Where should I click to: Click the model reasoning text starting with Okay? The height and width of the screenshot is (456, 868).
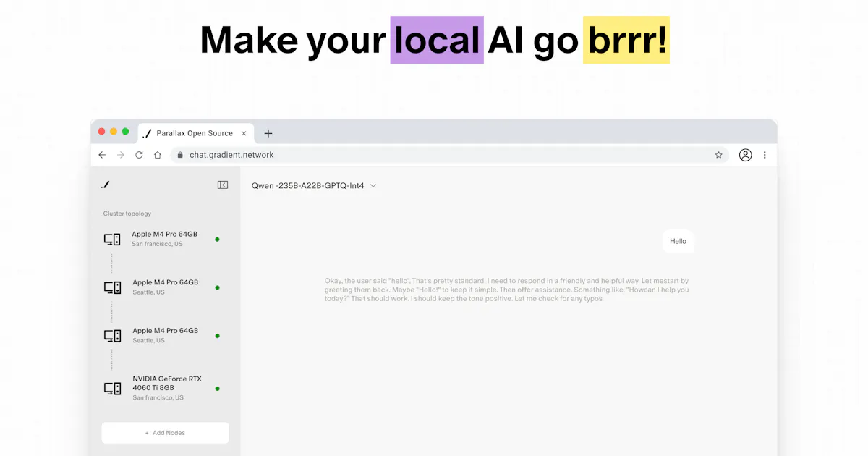(x=506, y=290)
